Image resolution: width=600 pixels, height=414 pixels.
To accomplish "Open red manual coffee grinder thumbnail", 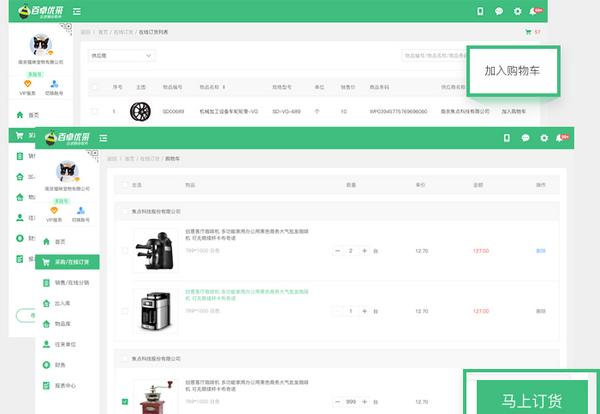I will click(155, 397).
